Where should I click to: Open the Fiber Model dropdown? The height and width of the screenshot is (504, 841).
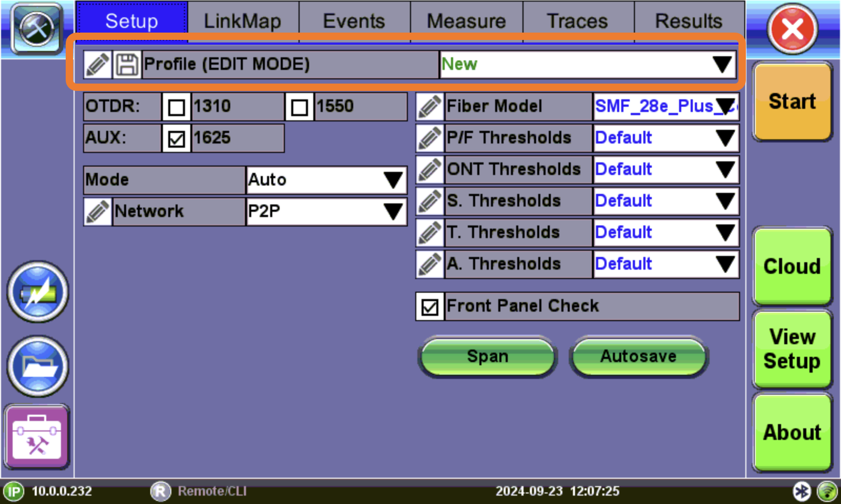(x=666, y=107)
